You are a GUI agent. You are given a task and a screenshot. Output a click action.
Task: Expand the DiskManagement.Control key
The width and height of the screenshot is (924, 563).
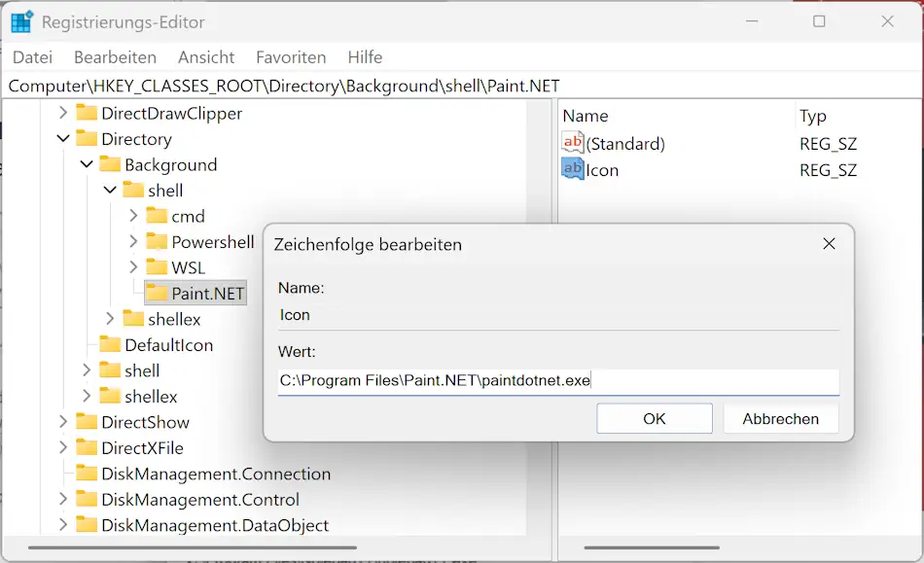[x=63, y=500]
